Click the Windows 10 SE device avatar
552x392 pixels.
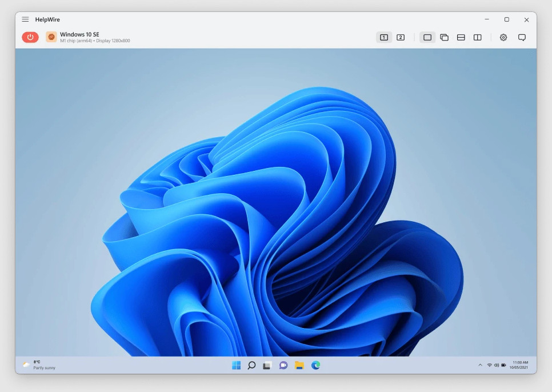(51, 37)
